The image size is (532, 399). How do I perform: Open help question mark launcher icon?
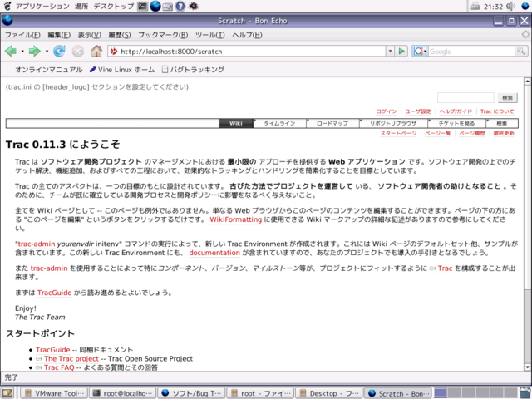pyautogui.click(x=180, y=6)
